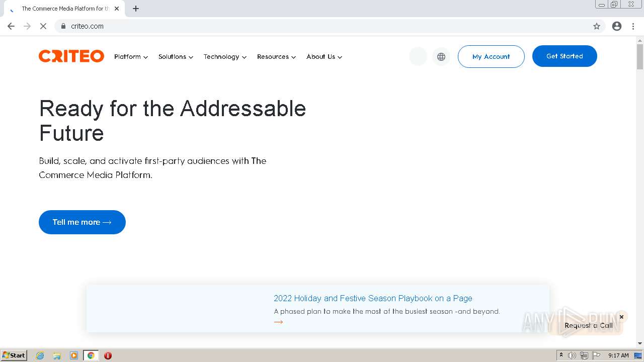This screenshot has height=362, width=644.
Task: Click the Request a Call button
Action: coord(589,325)
